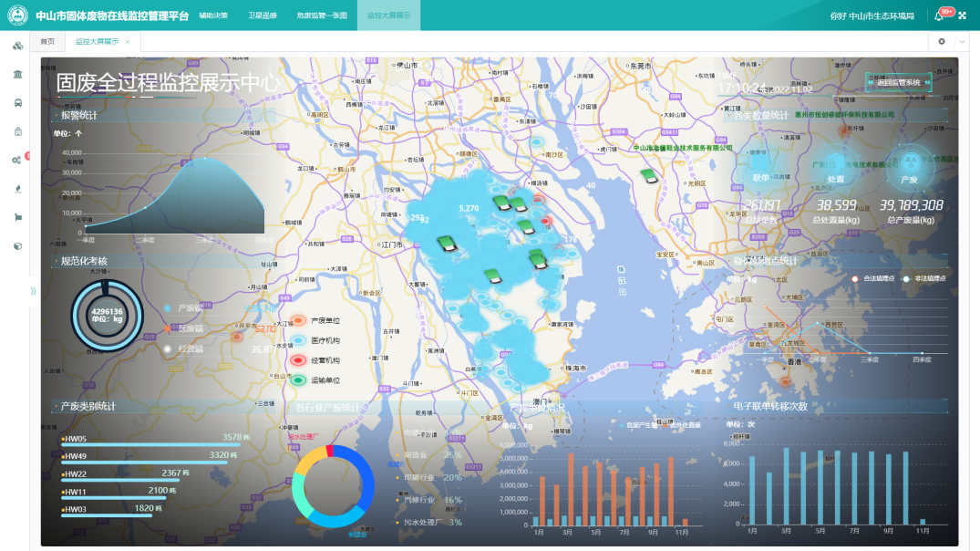Click 惠州市恒创睿能环保科技有限公司 map label
The width and height of the screenshot is (980, 551).
pos(844,115)
